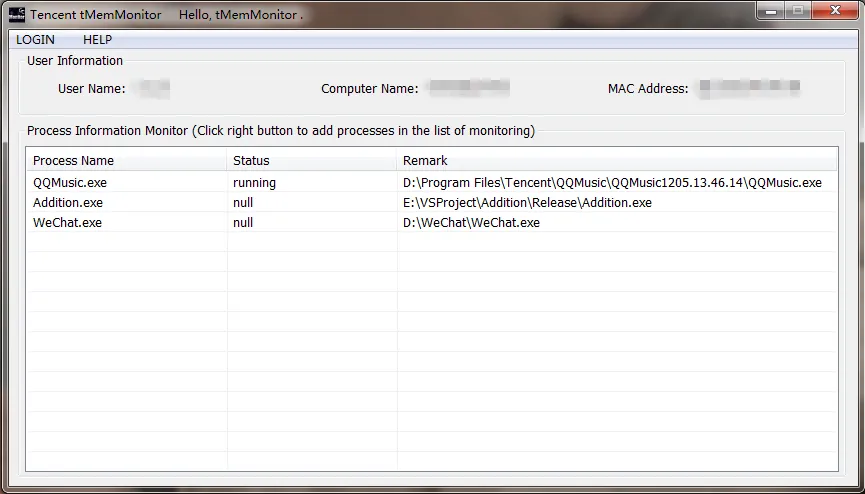Click the Process Information Monitor group title
Image resolution: width=865 pixels, height=494 pixels.
coord(281,131)
